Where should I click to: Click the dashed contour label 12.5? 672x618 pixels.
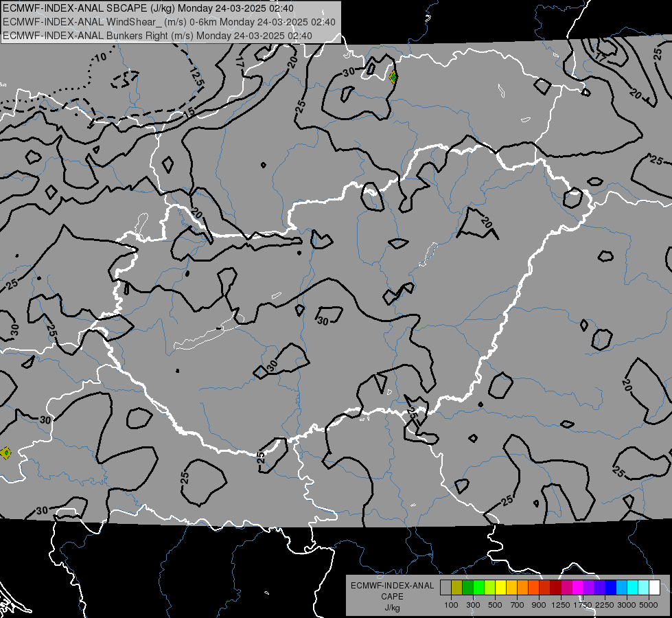click(x=197, y=76)
